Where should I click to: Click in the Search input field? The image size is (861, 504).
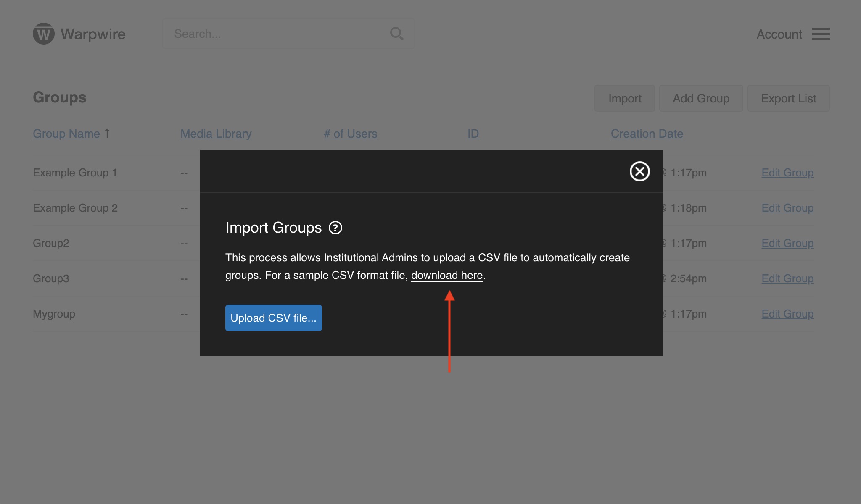point(277,34)
